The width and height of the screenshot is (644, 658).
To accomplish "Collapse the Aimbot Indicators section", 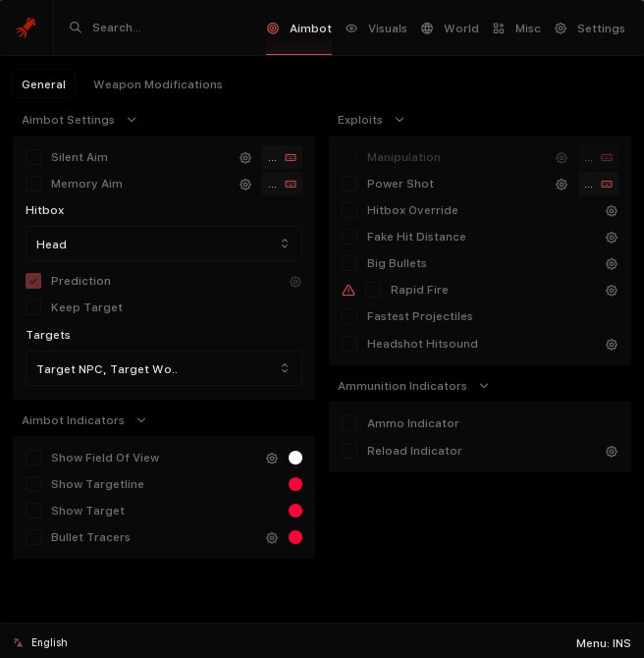I will (x=141, y=420).
